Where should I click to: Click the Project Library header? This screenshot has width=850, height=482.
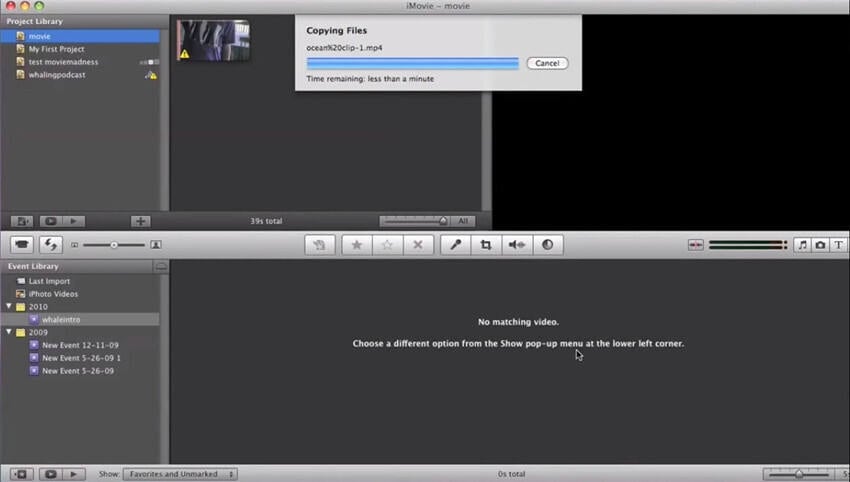click(x=35, y=21)
